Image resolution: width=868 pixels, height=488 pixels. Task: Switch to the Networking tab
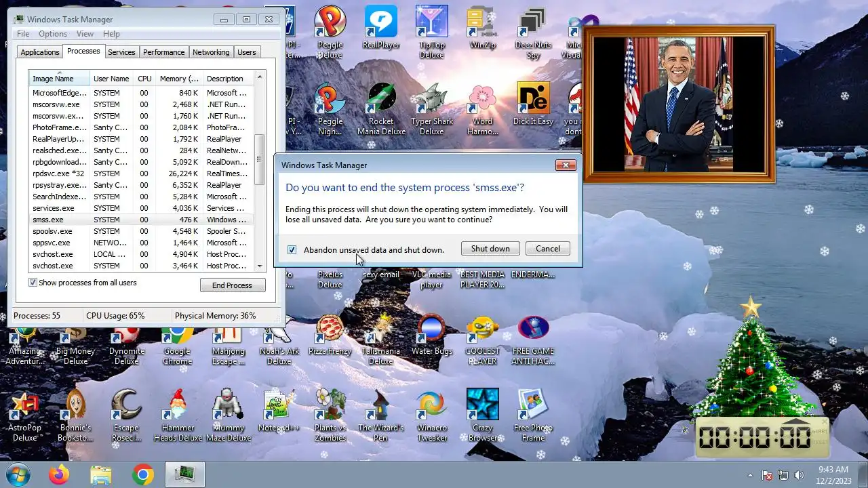tap(211, 52)
